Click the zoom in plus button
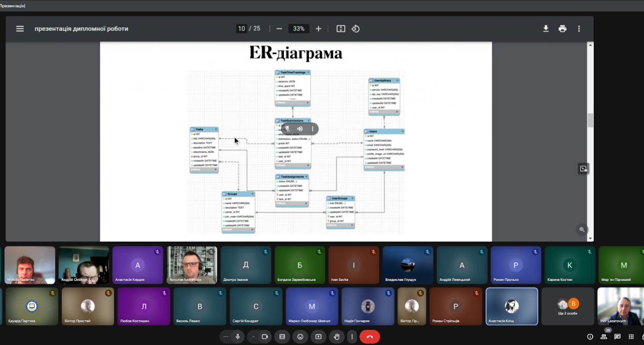644x345 pixels. (x=318, y=29)
